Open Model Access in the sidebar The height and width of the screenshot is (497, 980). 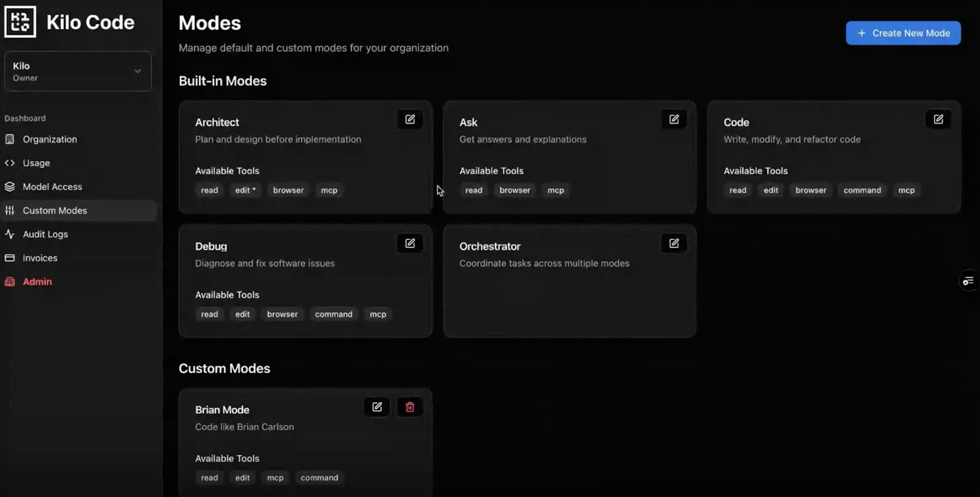(x=78, y=187)
